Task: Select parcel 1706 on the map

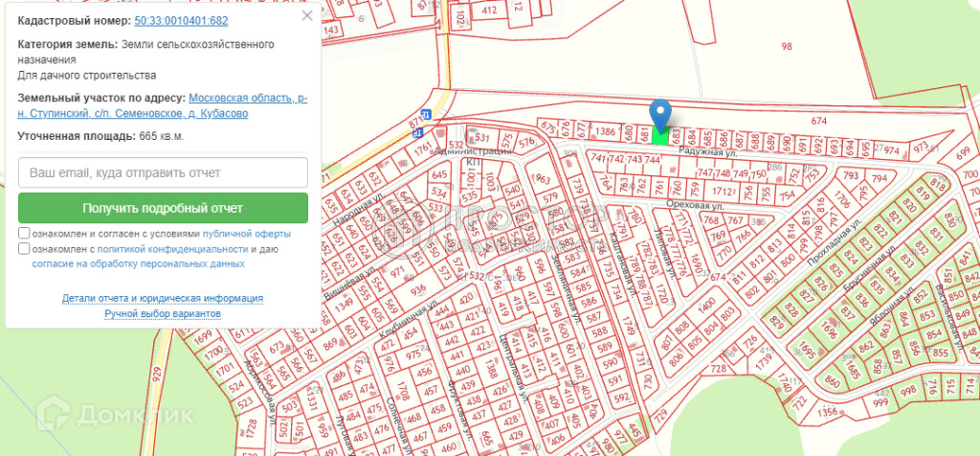Action: pos(842,201)
